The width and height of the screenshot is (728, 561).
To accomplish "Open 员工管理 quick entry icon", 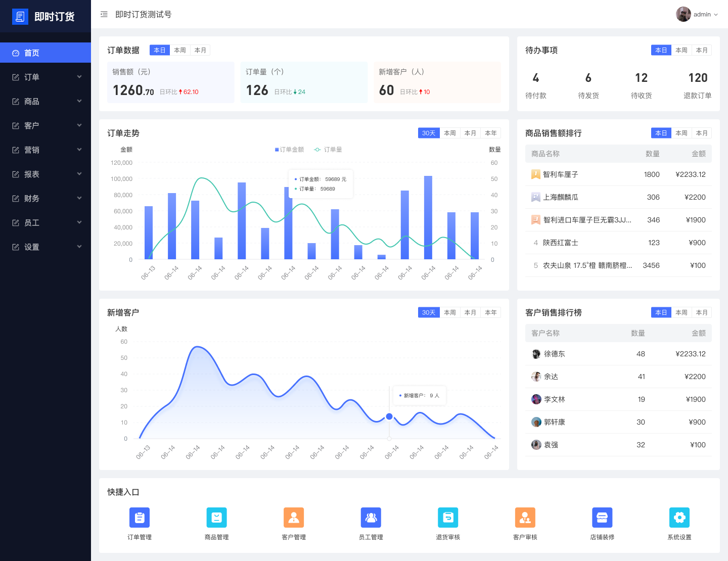I will [371, 518].
